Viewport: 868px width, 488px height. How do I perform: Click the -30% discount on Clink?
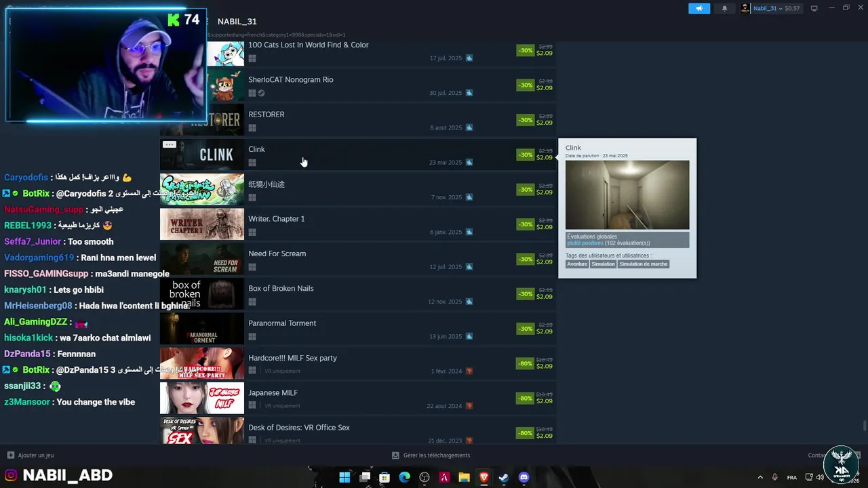pos(526,155)
